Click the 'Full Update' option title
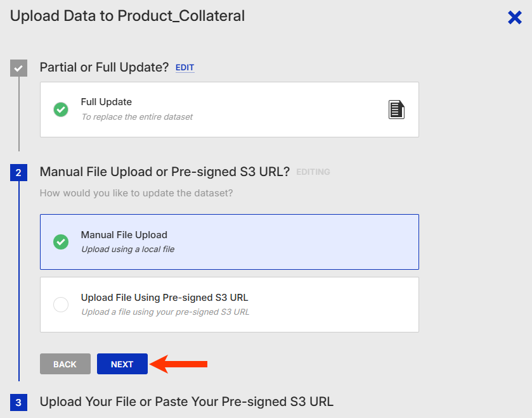 106,102
